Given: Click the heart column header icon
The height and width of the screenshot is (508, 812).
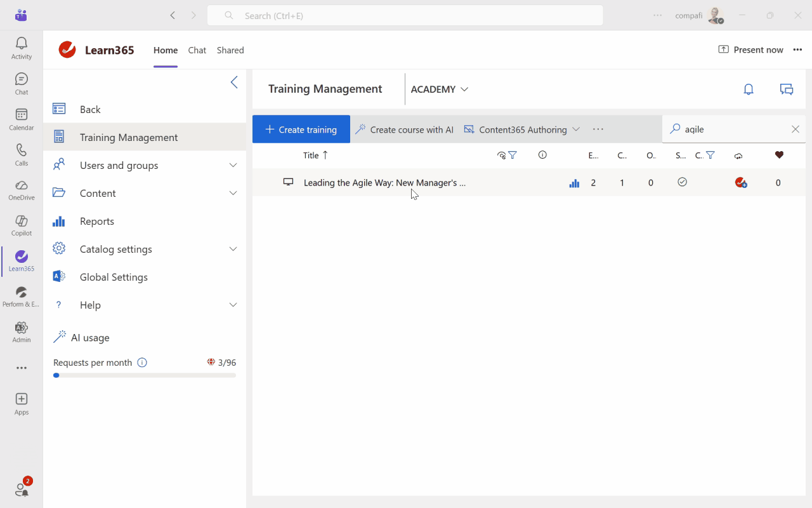Looking at the screenshot, I should pos(779,155).
